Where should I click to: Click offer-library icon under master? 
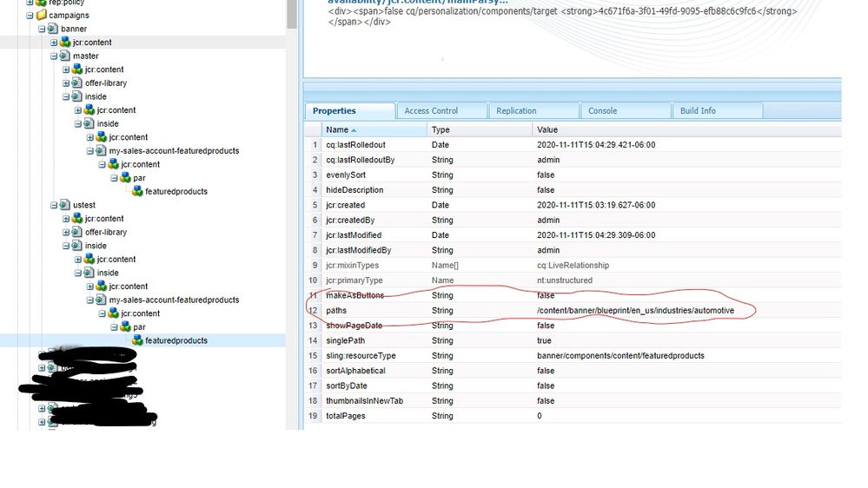tap(77, 83)
